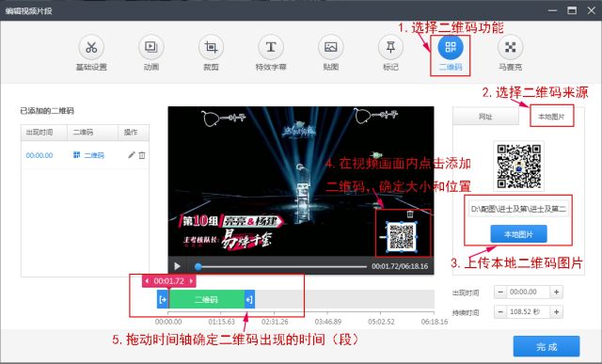Click the 出现时间 00:00.00 field
Screen dimensions: 602x364
(x=529, y=293)
